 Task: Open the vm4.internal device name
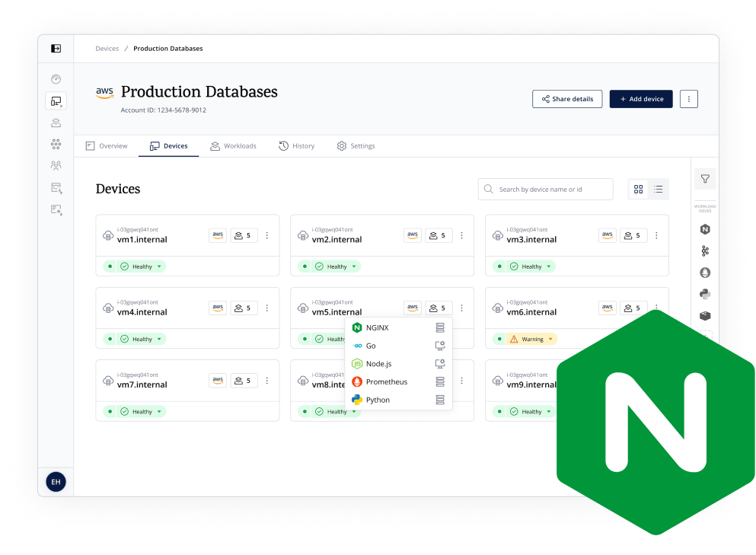[x=142, y=312]
